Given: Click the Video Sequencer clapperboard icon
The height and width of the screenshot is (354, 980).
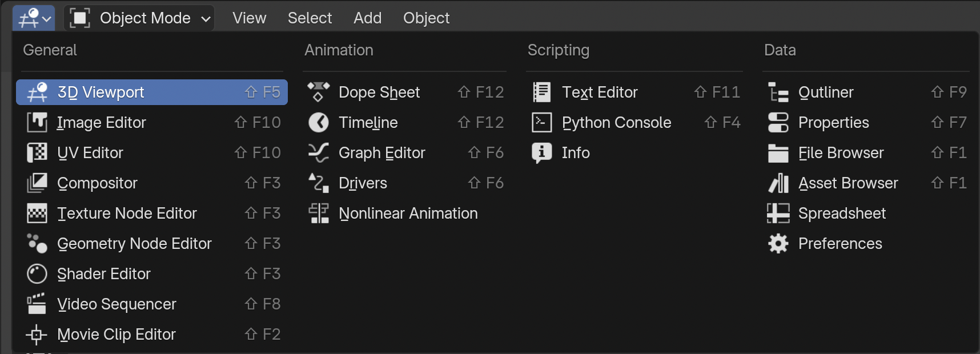Looking at the screenshot, I should tap(37, 304).
